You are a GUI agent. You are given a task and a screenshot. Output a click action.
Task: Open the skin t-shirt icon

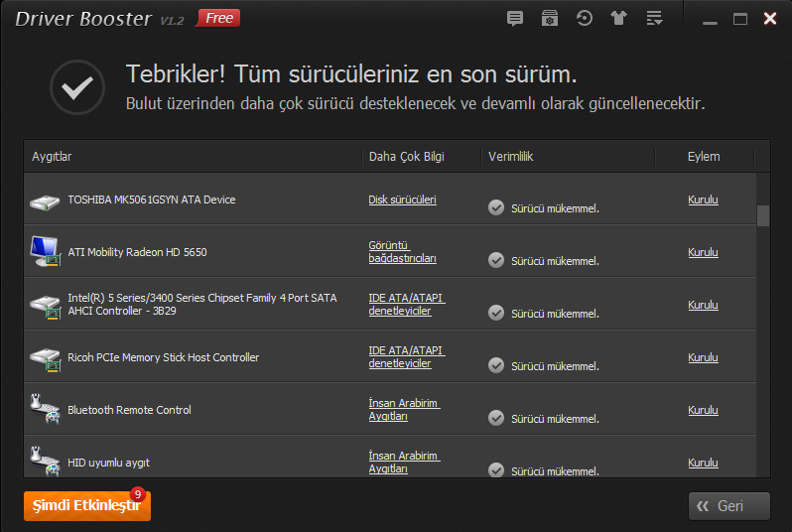618,19
